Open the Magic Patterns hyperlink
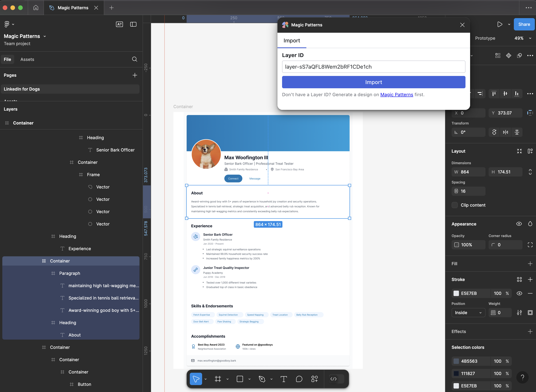This screenshot has width=536, height=392. click(397, 94)
